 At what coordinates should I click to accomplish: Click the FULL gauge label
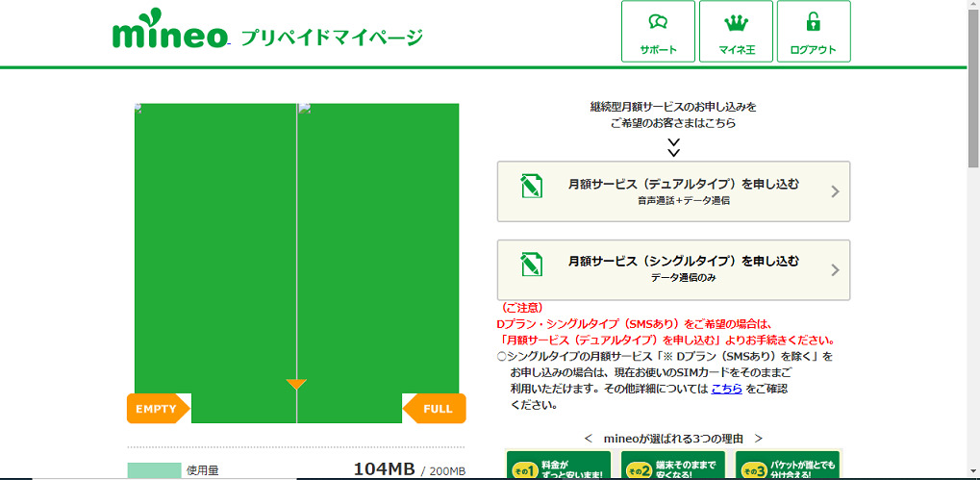coord(437,409)
